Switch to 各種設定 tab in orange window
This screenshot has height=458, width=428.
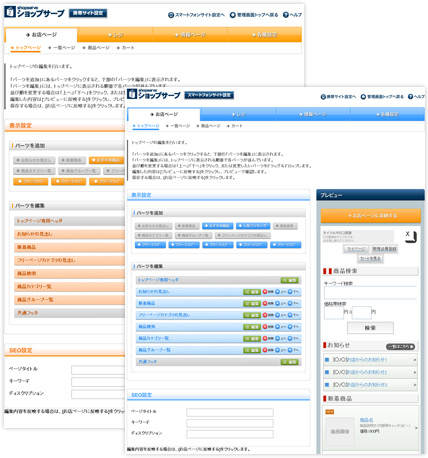tap(265, 35)
